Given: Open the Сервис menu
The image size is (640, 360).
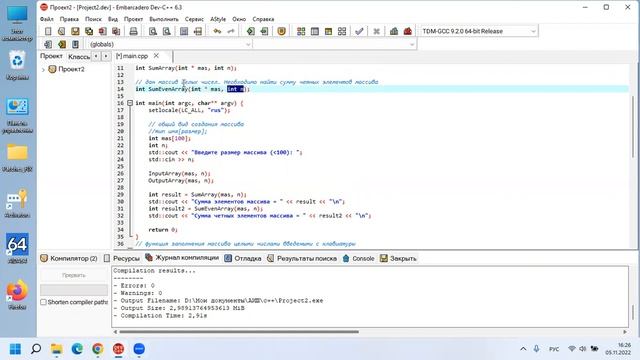Looking at the screenshot, I should pos(194,19).
